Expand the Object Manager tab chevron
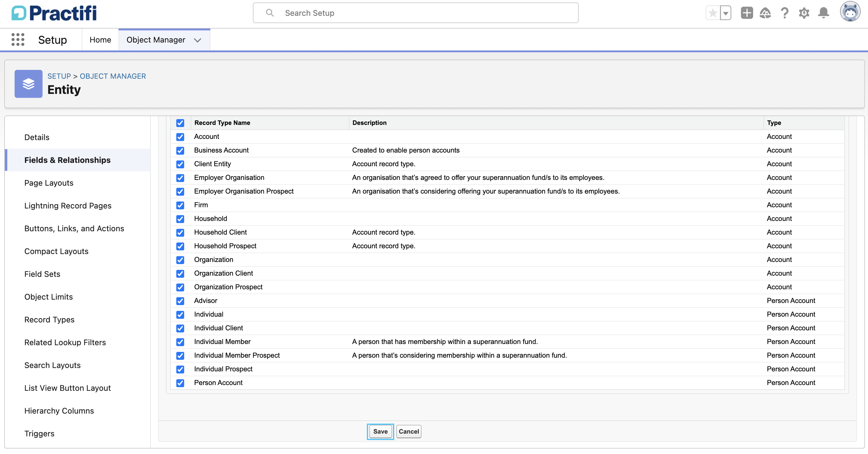Screen dimensions: 868x454 click(198, 40)
